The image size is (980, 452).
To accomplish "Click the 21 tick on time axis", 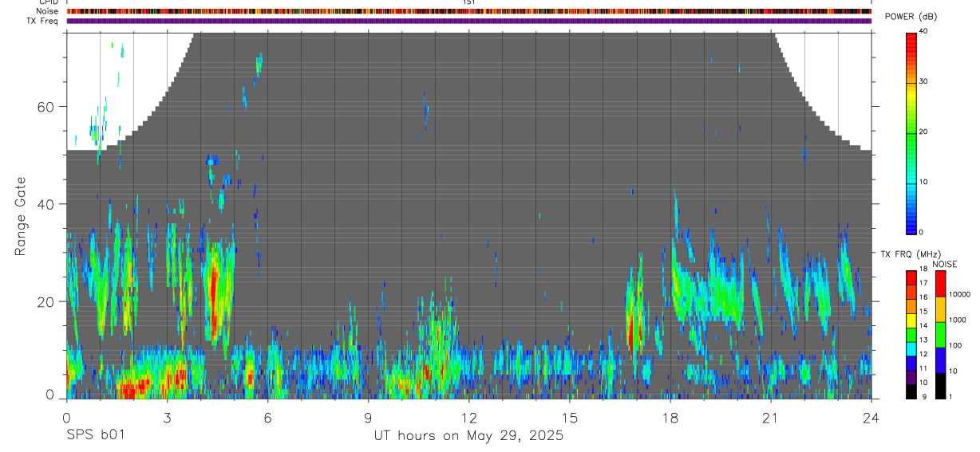I will 771,417.
